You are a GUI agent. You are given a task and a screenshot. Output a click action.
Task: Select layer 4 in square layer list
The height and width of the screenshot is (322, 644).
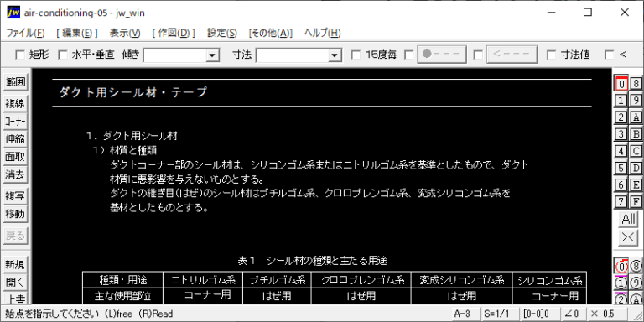pos(621,151)
